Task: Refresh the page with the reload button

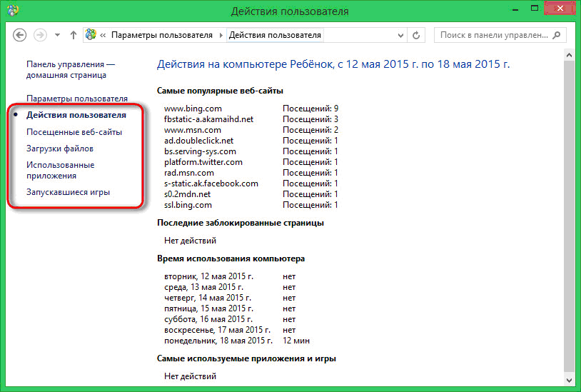Action: (416, 35)
